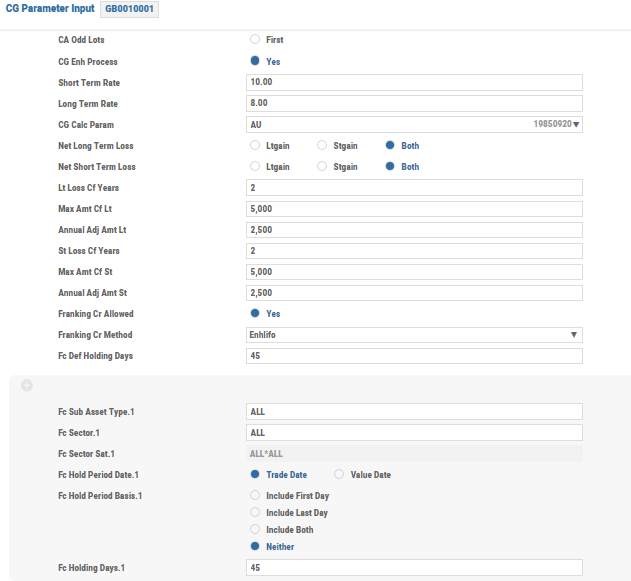Click the CG Parameter Input title
This screenshot has height=581, width=631.
tap(50, 9)
